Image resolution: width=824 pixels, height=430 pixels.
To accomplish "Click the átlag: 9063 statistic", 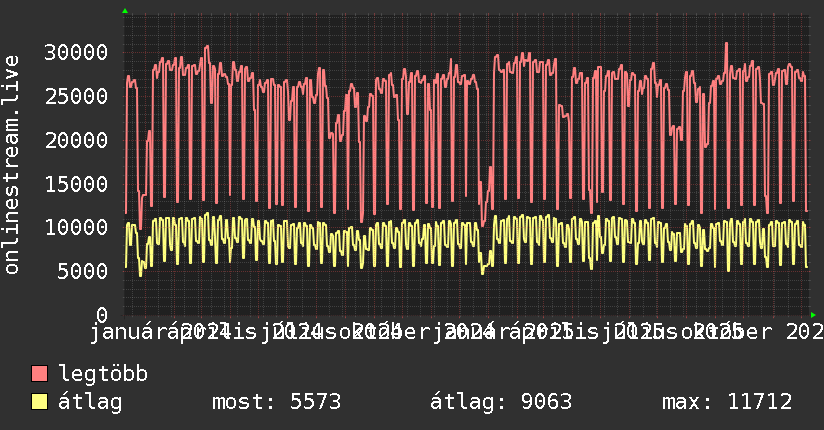I will 501,402.
